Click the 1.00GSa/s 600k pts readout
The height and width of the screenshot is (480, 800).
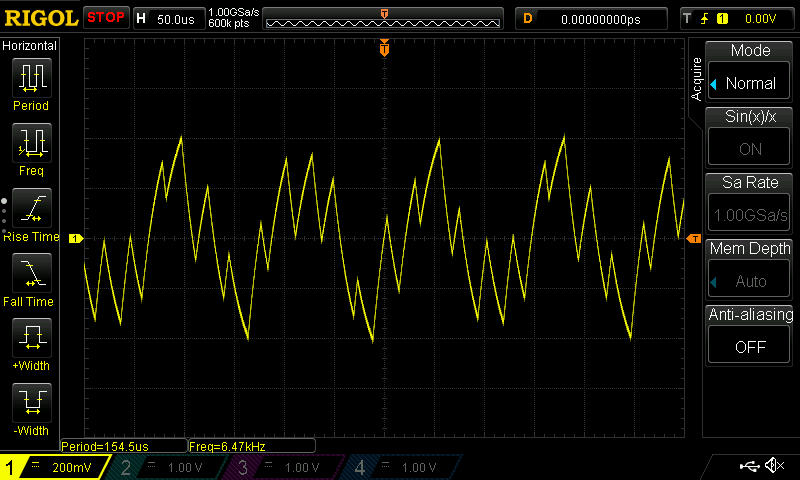coord(234,18)
